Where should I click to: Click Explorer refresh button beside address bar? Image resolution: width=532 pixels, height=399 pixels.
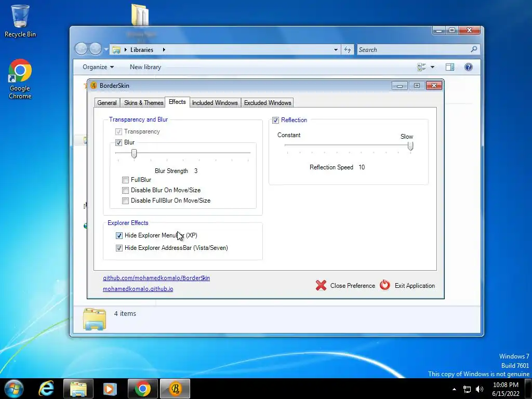pyautogui.click(x=348, y=49)
